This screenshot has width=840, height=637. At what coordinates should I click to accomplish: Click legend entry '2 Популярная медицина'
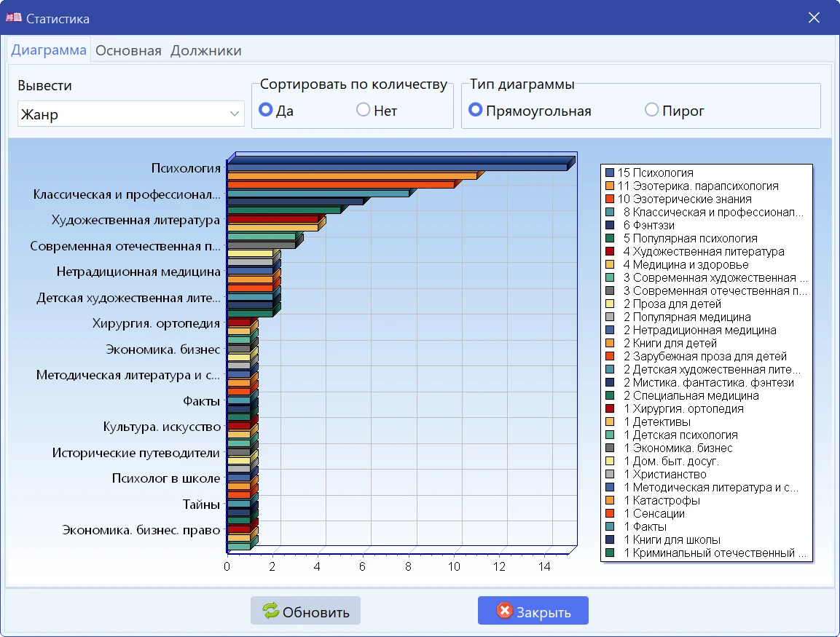point(687,317)
